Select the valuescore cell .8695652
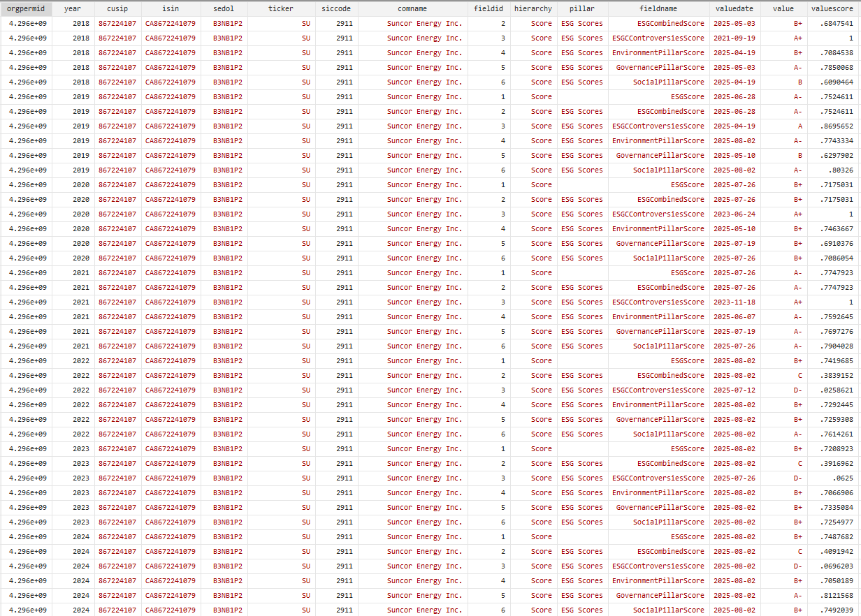Viewport: 861px width, 616px height. 832,126
